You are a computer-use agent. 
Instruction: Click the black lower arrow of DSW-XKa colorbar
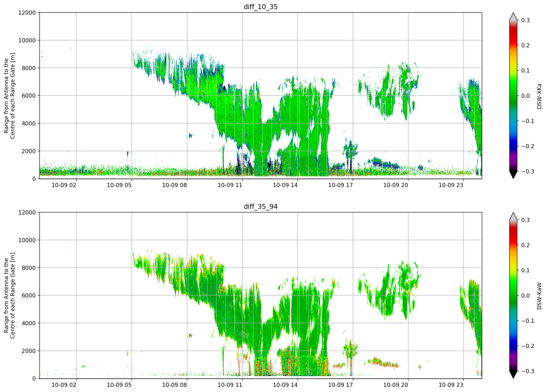513,175
